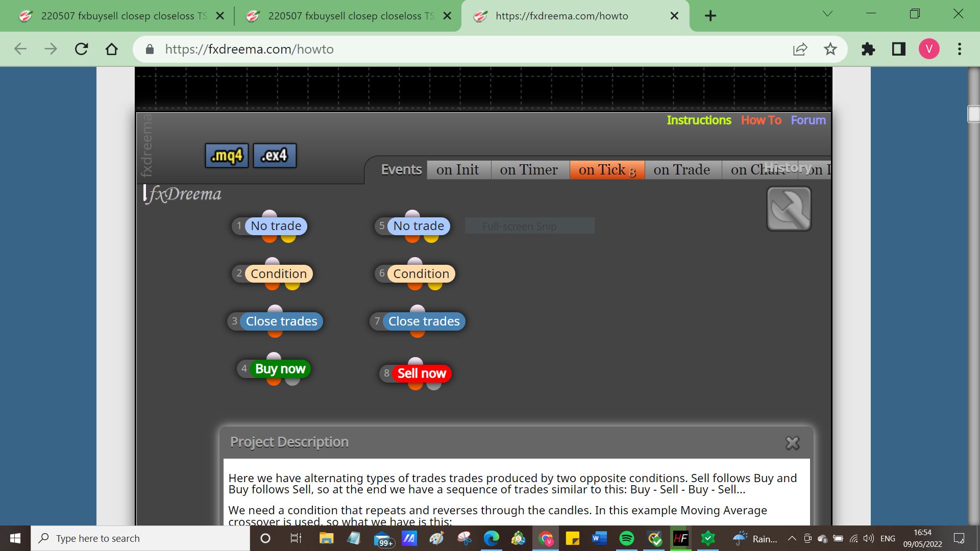Close the first fxbuysell tab
The height and width of the screenshot is (551, 980).
coord(220,16)
